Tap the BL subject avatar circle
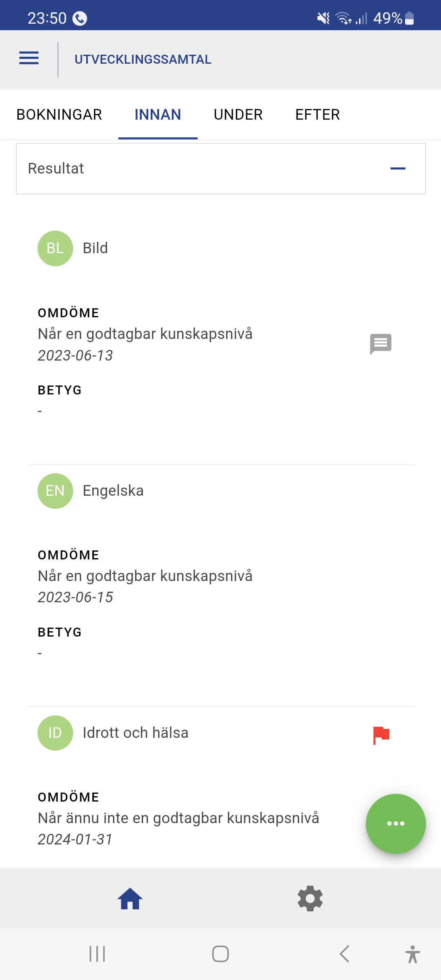The height and width of the screenshot is (980, 441). pos(55,248)
